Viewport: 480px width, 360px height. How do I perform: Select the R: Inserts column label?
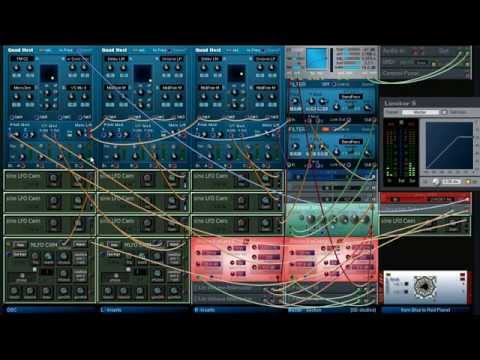205,310
